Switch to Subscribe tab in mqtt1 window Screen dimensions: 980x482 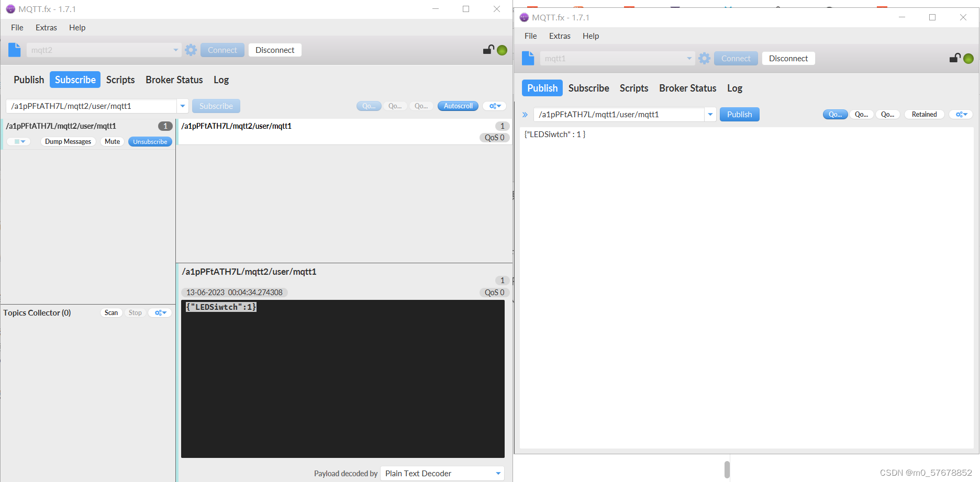point(588,88)
